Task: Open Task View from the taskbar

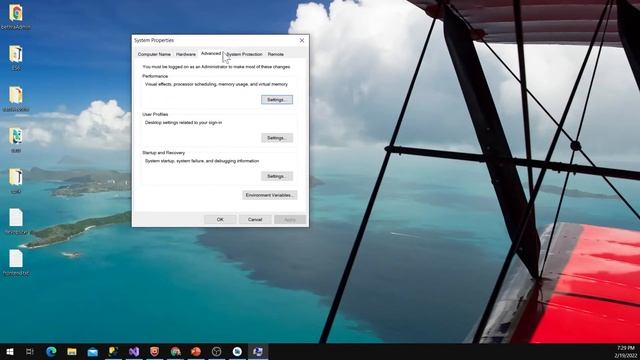Action: coord(30,351)
